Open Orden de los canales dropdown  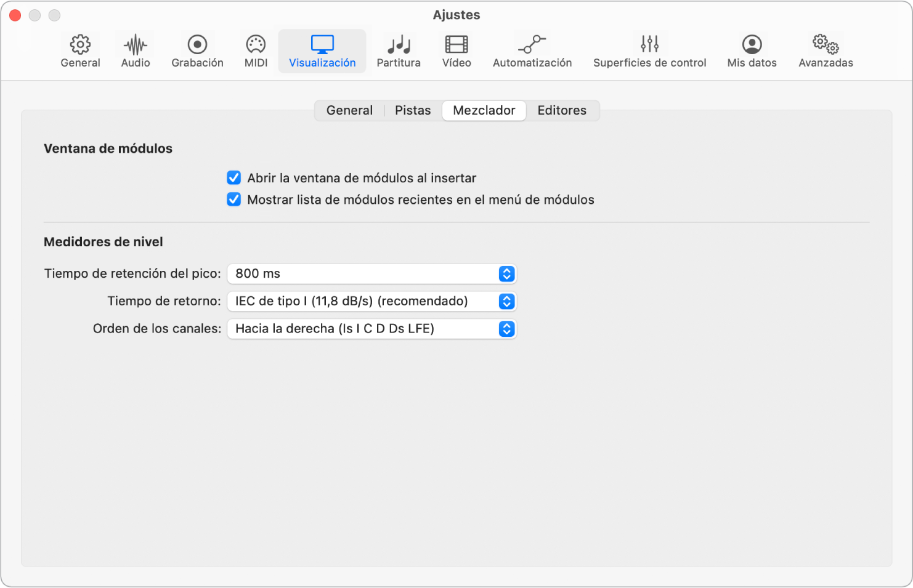(371, 329)
